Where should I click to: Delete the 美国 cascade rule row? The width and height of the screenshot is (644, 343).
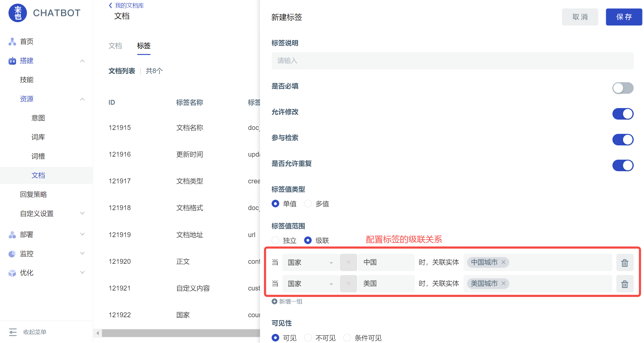[625, 284]
